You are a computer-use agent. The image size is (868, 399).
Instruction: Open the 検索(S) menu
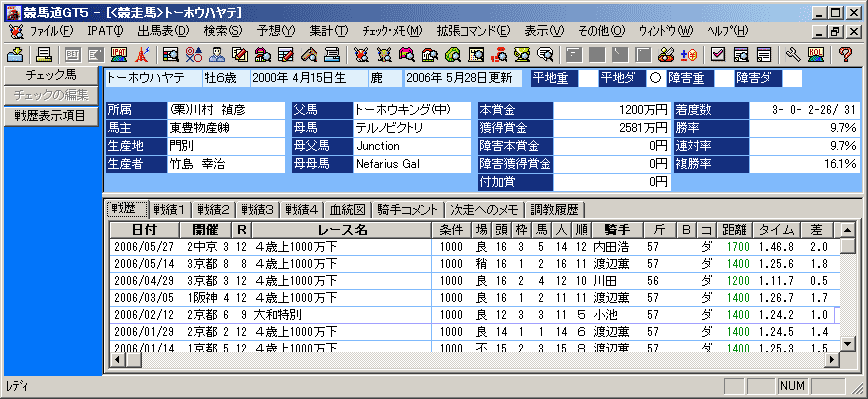[223, 31]
